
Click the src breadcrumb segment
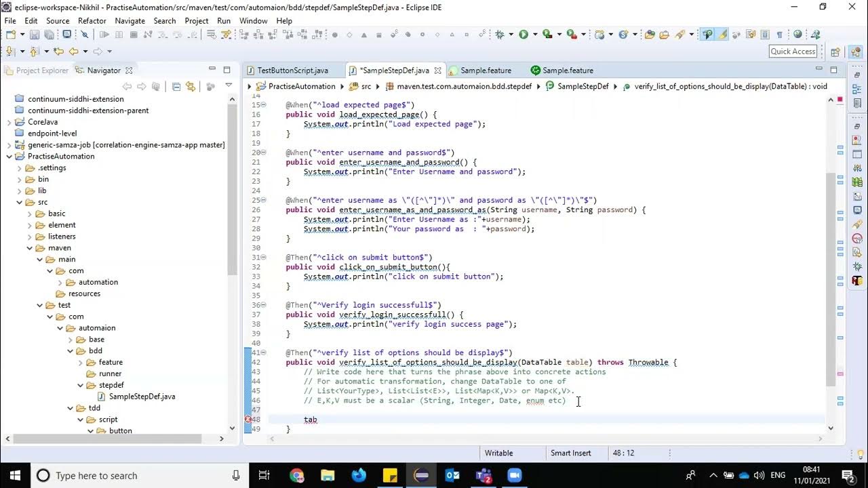click(x=366, y=86)
